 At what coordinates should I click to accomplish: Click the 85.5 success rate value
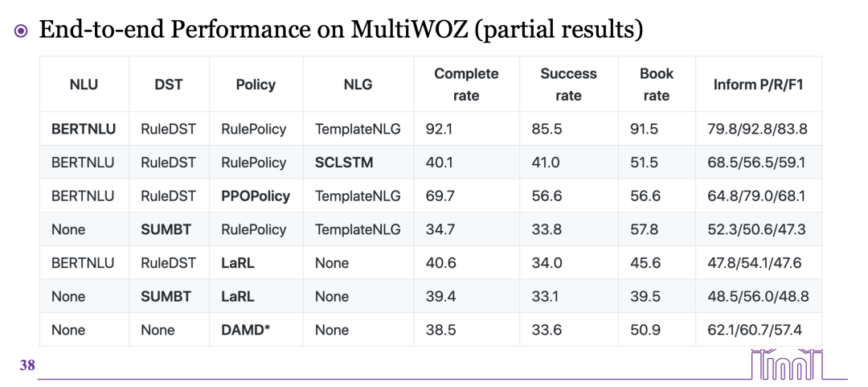(x=546, y=129)
